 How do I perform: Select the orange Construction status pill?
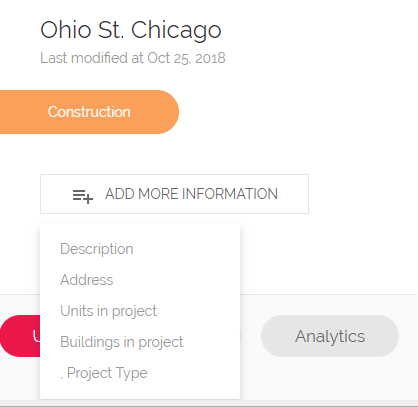[89, 112]
